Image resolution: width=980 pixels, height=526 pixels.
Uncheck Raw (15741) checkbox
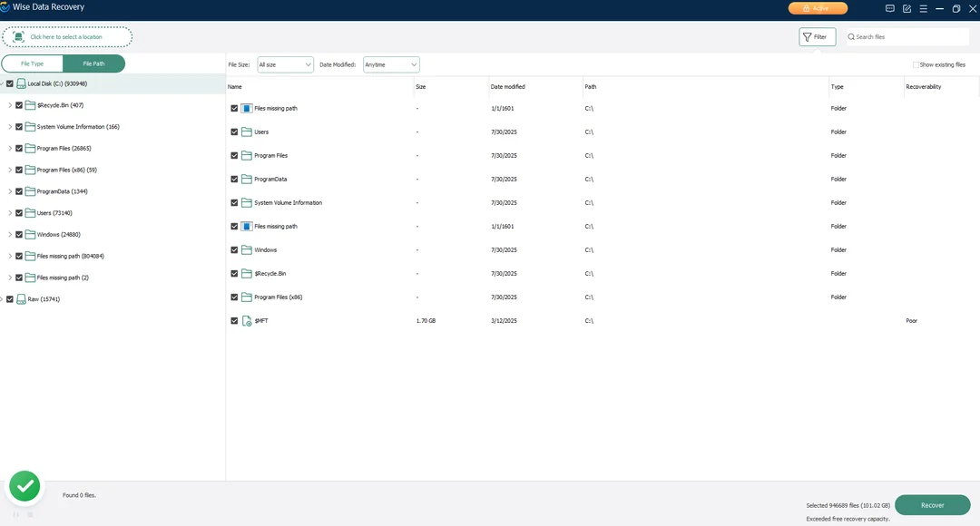[10, 299]
